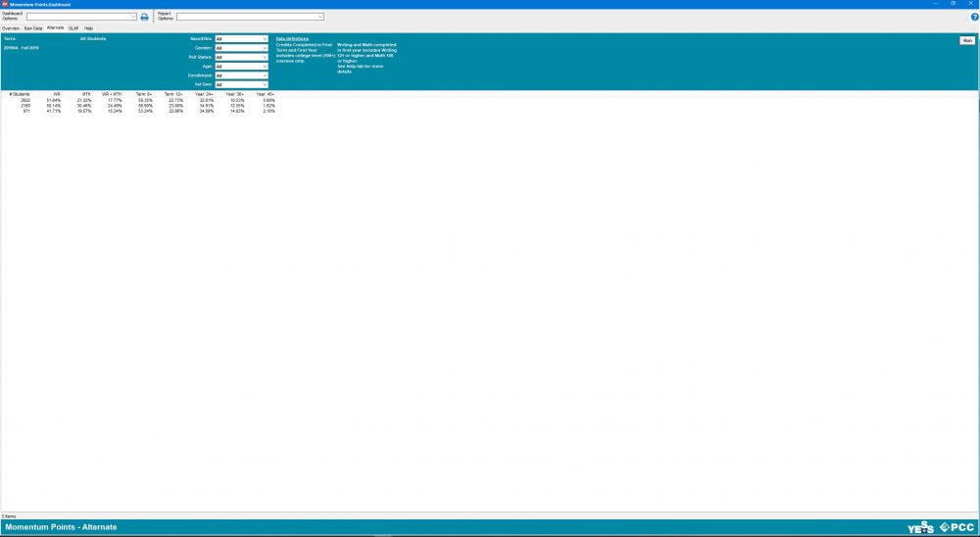Image resolution: width=980 pixels, height=537 pixels.
Task: Click the Momentum Points - Alternate footer title
Action: (x=61, y=527)
